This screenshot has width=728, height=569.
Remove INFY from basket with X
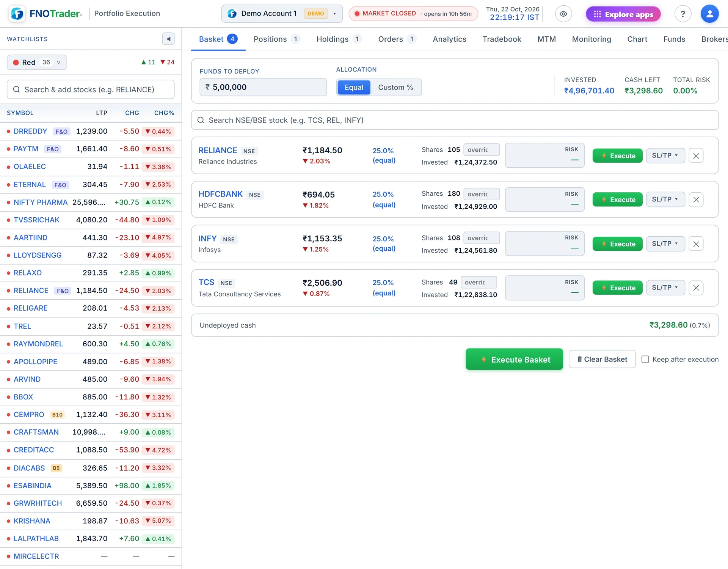[696, 244]
